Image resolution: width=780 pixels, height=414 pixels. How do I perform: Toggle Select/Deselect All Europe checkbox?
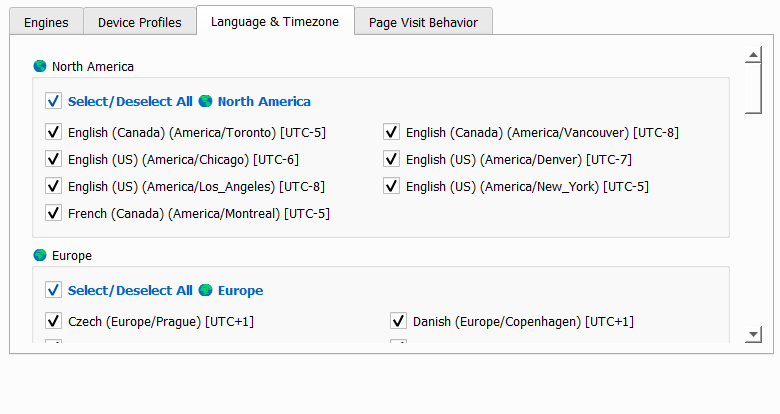tap(53, 290)
